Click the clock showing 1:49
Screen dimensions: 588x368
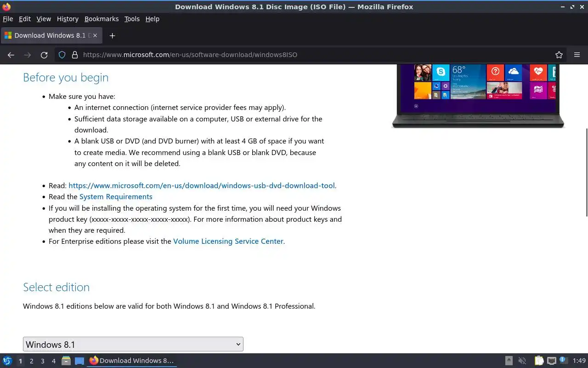(579, 361)
